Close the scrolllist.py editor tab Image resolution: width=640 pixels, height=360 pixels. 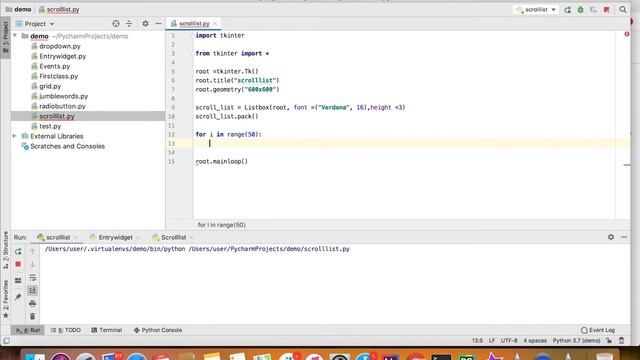click(215, 24)
